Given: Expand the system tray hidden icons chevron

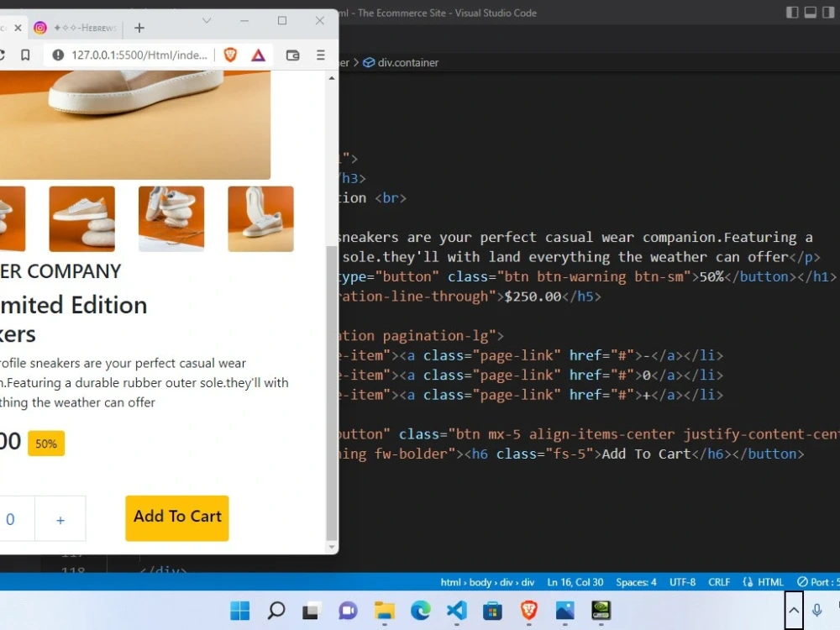Looking at the screenshot, I should (x=794, y=610).
